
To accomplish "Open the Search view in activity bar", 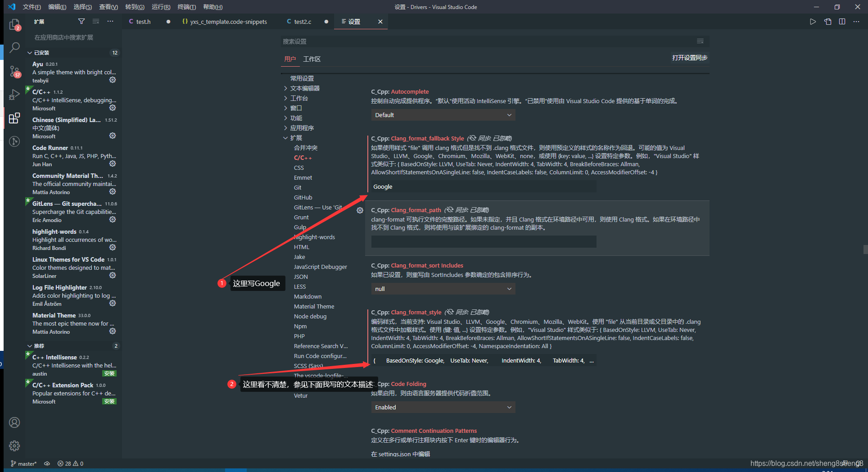I will pyautogui.click(x=14, y=47).
